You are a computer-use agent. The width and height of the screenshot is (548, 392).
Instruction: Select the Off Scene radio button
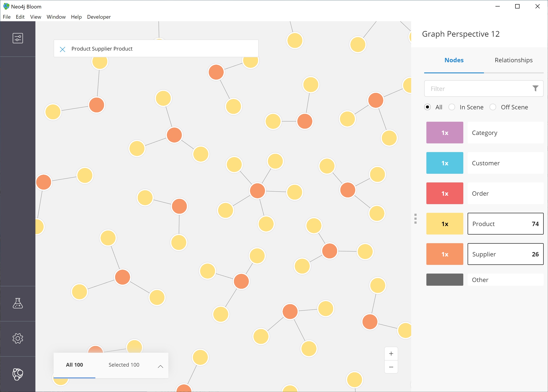pyautogui.click(x=493, y=107)
